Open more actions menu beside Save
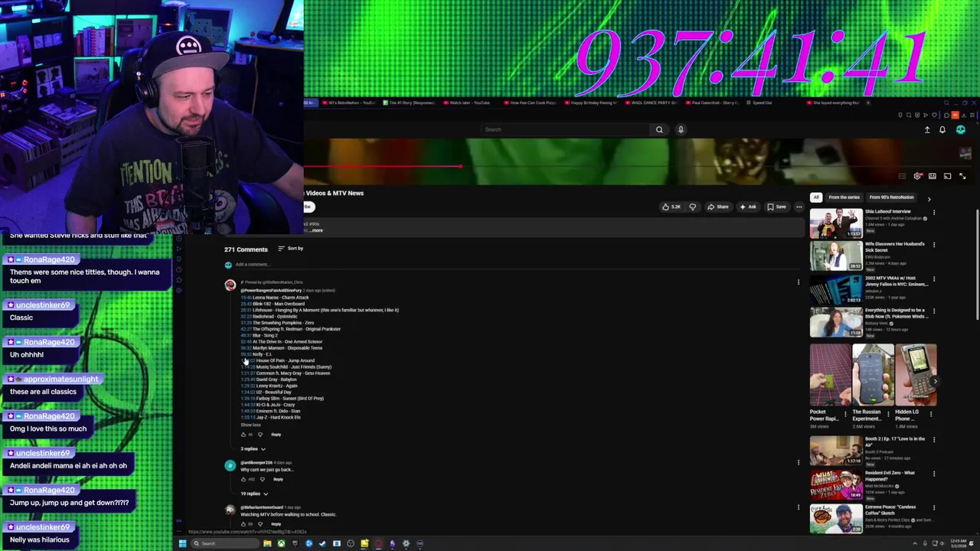This screenshot has width=980, height=551. pyautogui.click(x=799, y=207)
